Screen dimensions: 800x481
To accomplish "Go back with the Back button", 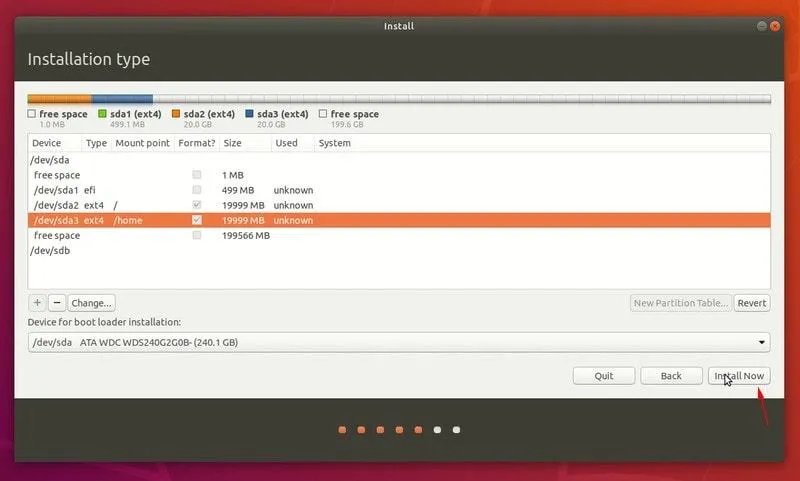I will 671,376.
